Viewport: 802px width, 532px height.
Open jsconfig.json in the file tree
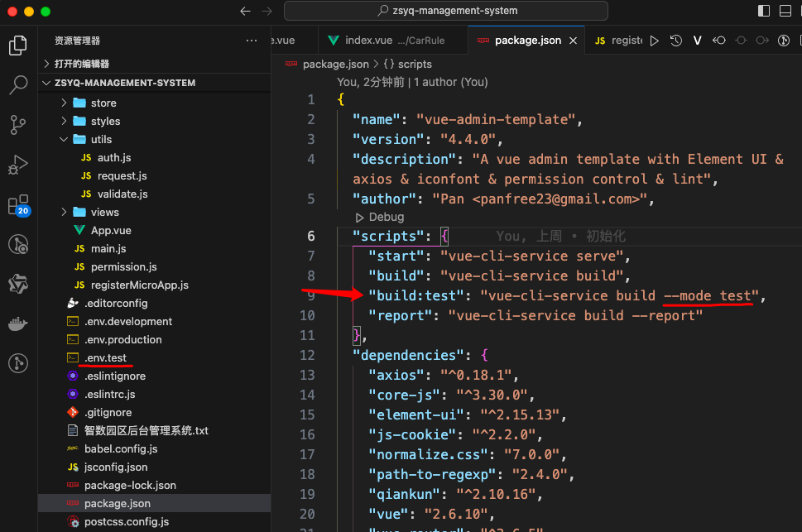[x=155, y=467]
